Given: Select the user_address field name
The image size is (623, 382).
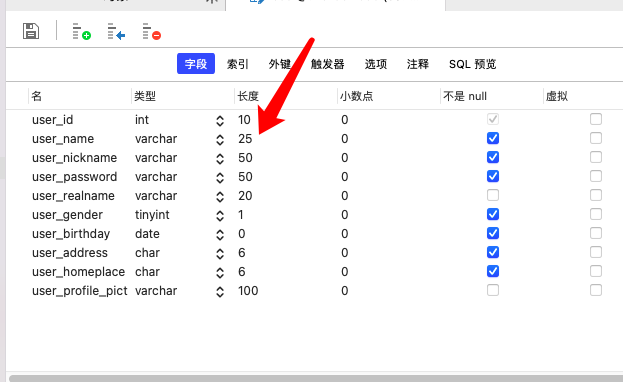Looking at the screenshot, I should click(x=70, y=253).
